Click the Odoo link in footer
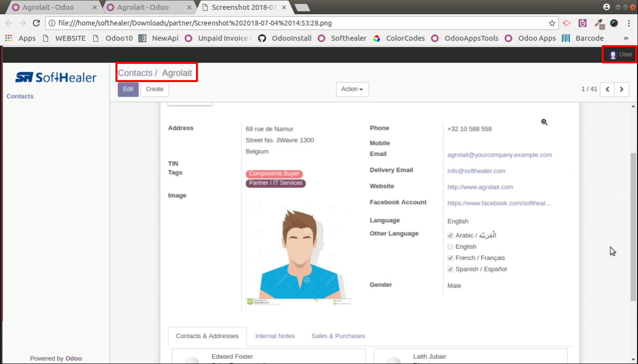638x364 pixels. point(74,359)
